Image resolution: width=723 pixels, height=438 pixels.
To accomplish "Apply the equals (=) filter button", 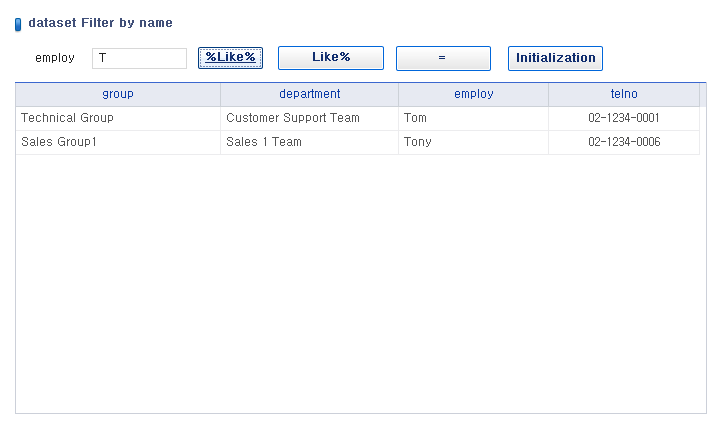I will (443, 58).
